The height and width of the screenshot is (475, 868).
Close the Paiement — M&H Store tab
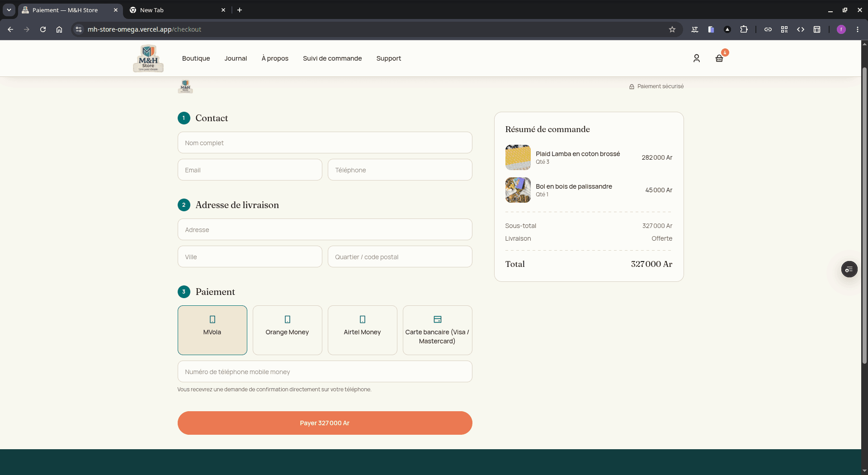116,10
